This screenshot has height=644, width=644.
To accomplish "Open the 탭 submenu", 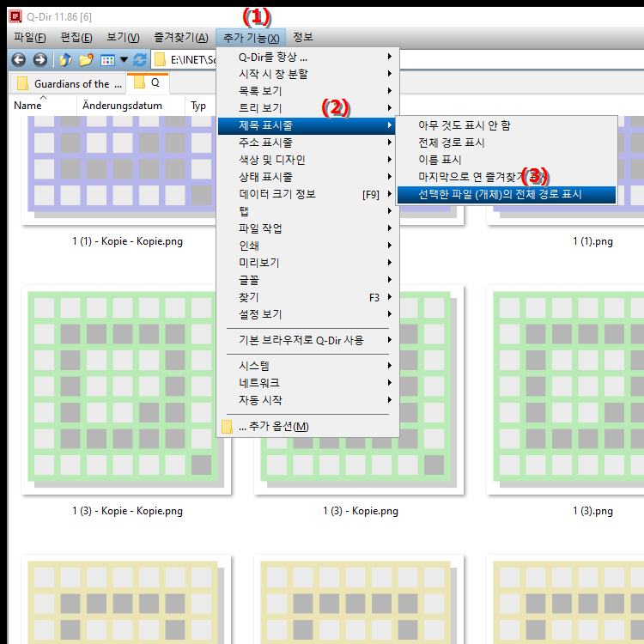I will coord(307,211).
